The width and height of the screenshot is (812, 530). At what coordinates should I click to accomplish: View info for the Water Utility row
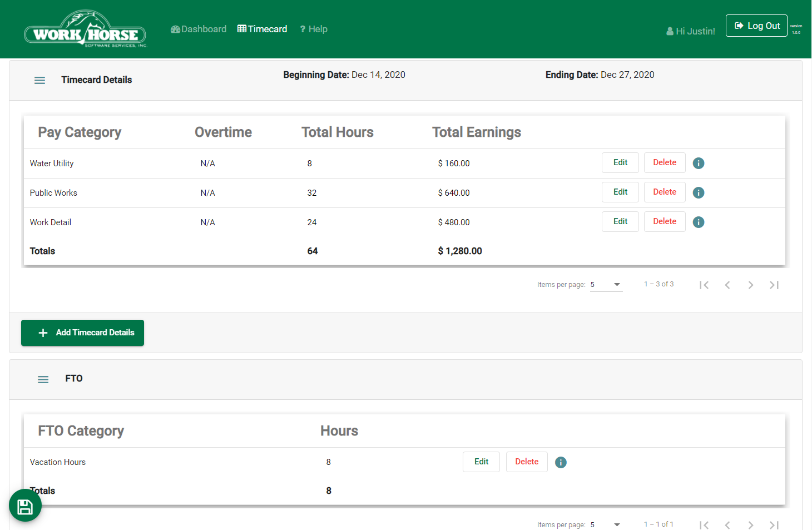pos(698,163)
